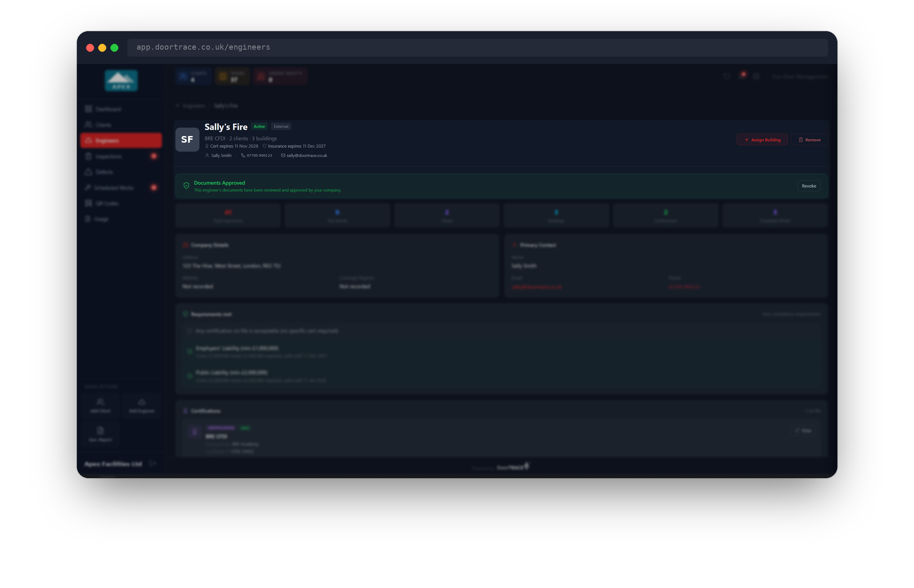Revoke the approved documents
This screenshot has width=914, height=588.
tap(809, 186)
